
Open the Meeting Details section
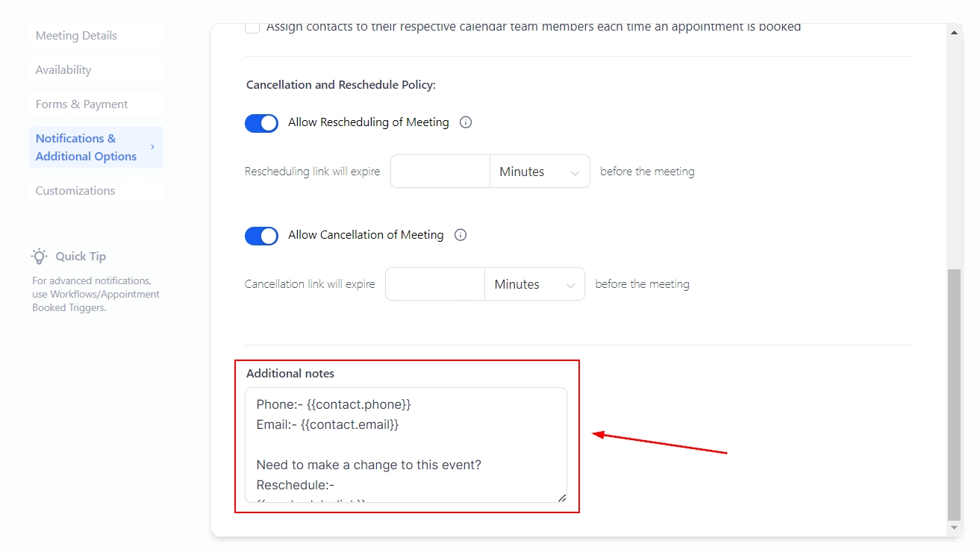pos(76,36)
